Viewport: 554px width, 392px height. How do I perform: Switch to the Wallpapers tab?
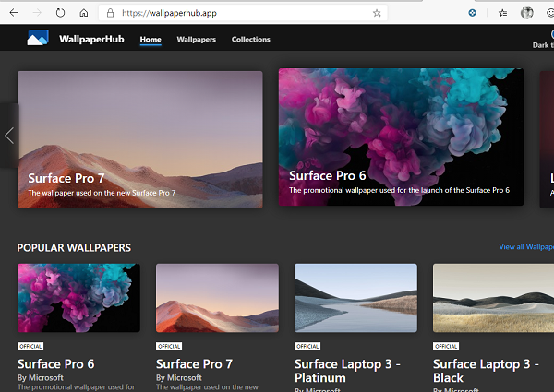(196, 40)
